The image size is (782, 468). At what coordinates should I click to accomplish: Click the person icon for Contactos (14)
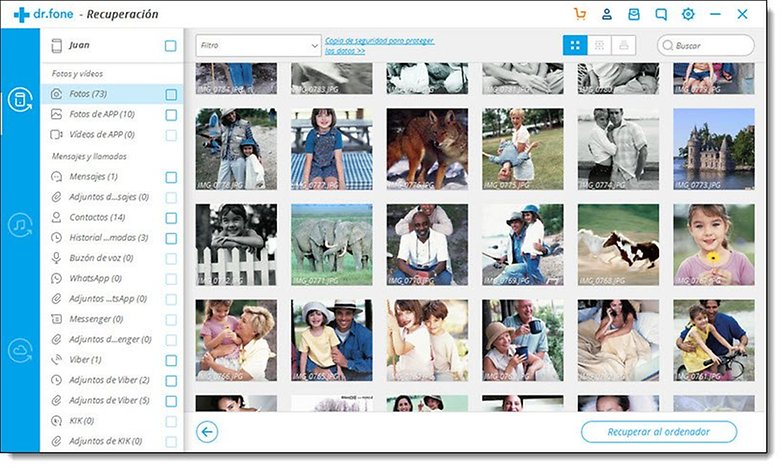[x=57, y=217]
